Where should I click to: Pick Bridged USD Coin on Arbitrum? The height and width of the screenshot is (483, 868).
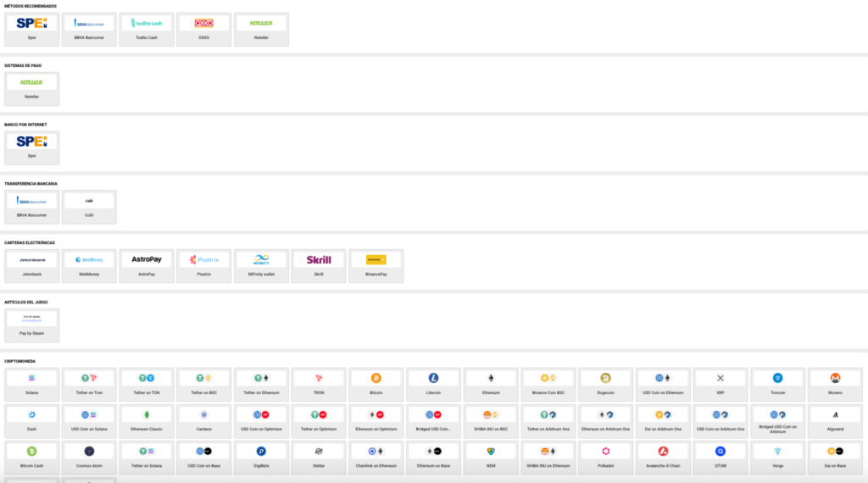click(x=778, y=421)
